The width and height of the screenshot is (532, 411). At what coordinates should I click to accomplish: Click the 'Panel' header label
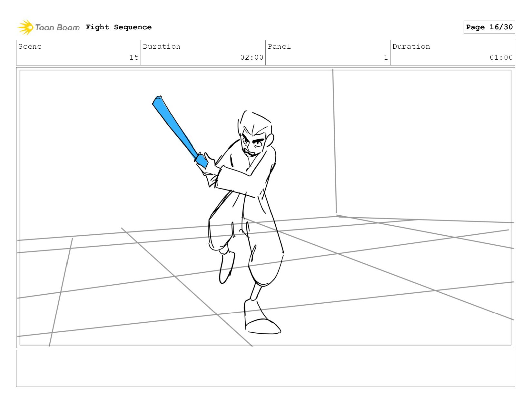(279, 46)
